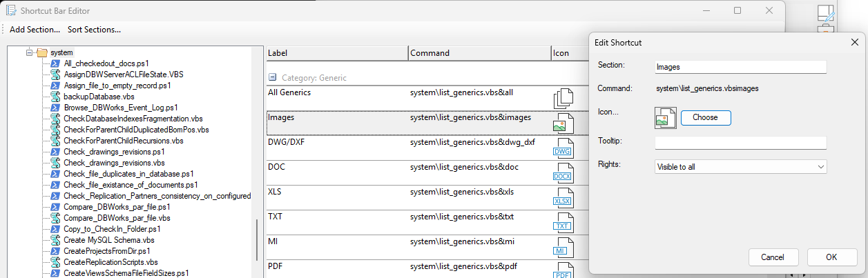This screenshot has height=278, width=868.
Task: Click the Copy_to_CheckIn_Folder.ps1 file icon
Action: (x=55, y=229)
